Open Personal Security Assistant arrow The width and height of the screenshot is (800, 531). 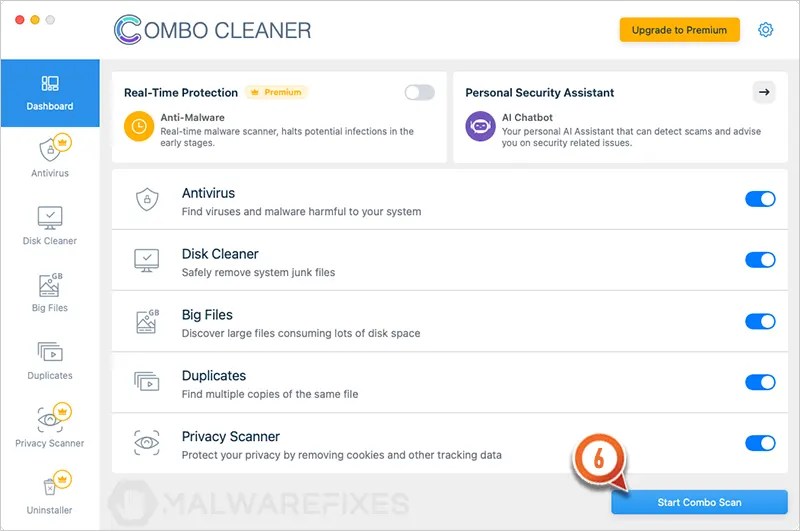click(764, 92)
